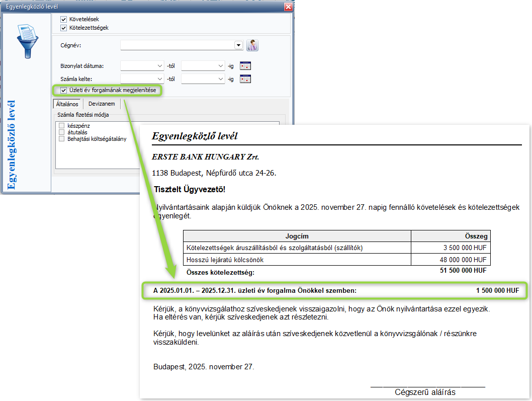Check Behajtási költségátalány option

click(x=62, y=138)
